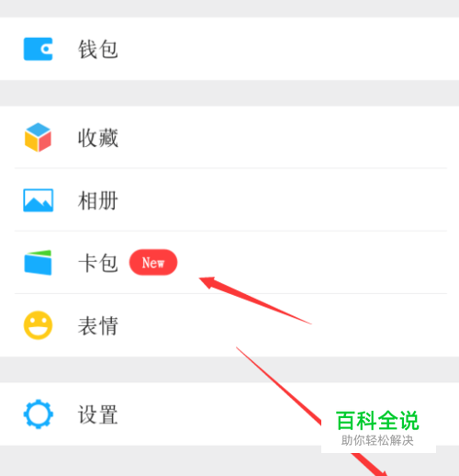This screenshot has height=476, width=459.
Task: Open the 收藏 label
Action: coord(98,138)
